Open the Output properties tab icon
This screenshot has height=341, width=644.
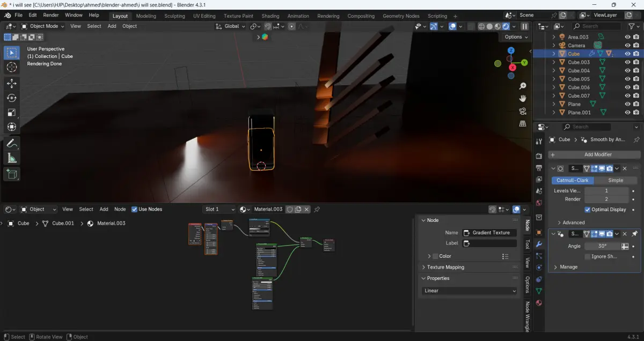point(539,168)
